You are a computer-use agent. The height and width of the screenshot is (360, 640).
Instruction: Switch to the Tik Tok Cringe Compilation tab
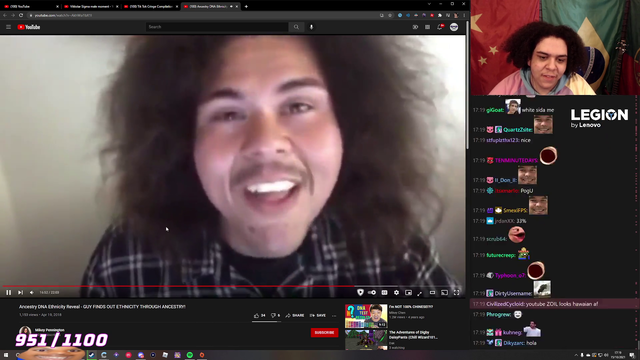(151, 7)
